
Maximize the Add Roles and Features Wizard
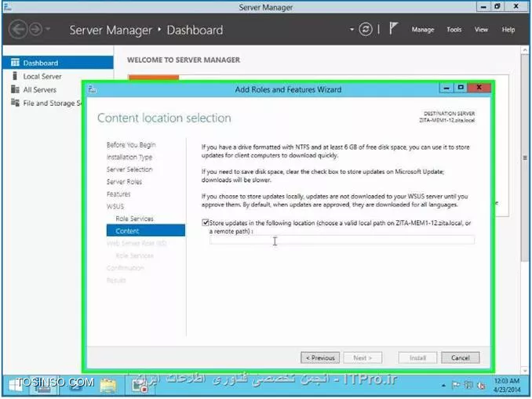click(461, 88)
